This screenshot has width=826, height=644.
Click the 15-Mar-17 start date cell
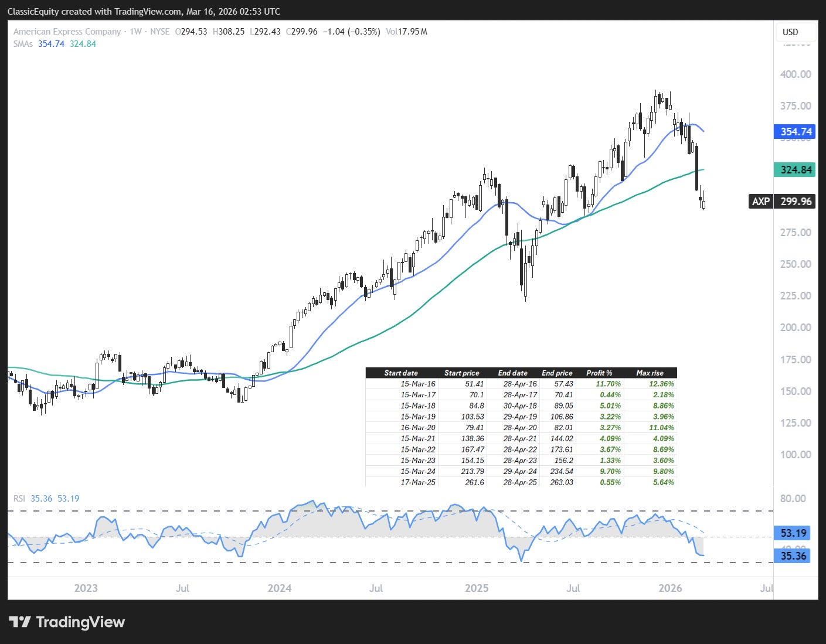(x=418, y=395)
